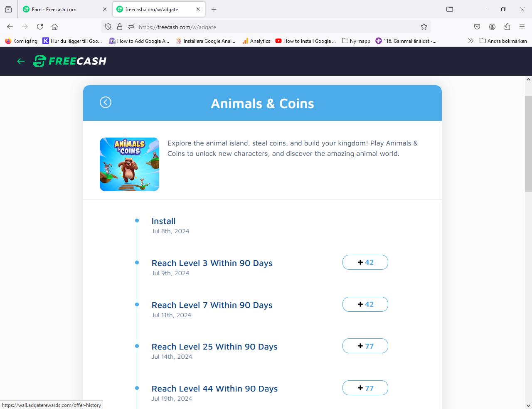Click the 'Jul 9th, 2024' date text

click(170, 273)
